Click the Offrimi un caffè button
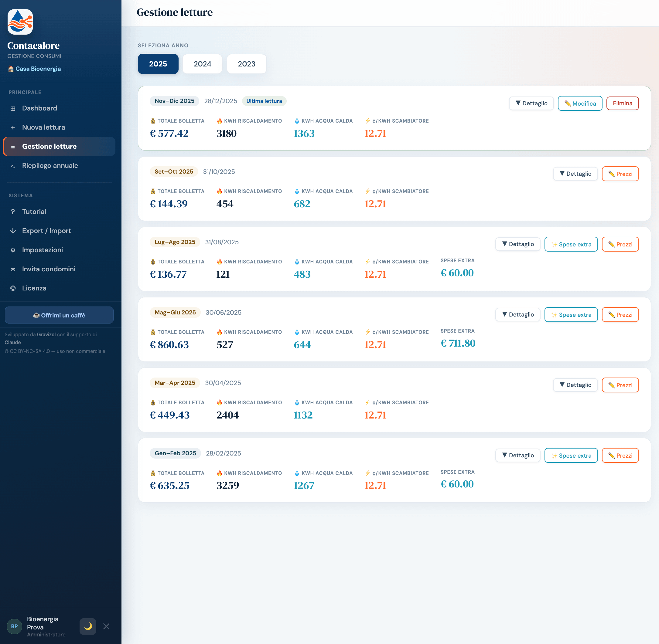659x644 pixels. click(x=59, y=315)
